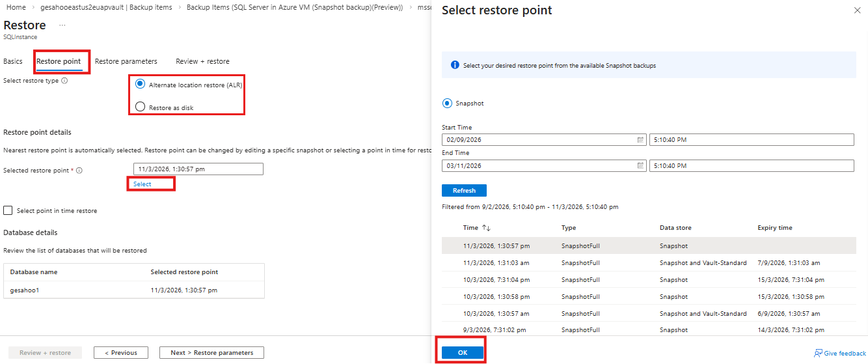Click Home in breadcrumb

pyautogui.click(x=16, y=7)
